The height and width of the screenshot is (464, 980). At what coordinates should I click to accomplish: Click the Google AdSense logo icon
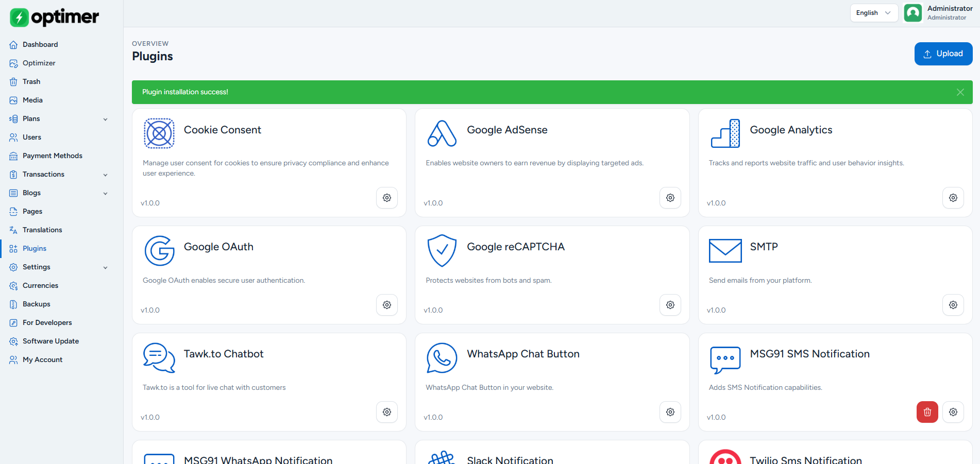tap(442, 133)
